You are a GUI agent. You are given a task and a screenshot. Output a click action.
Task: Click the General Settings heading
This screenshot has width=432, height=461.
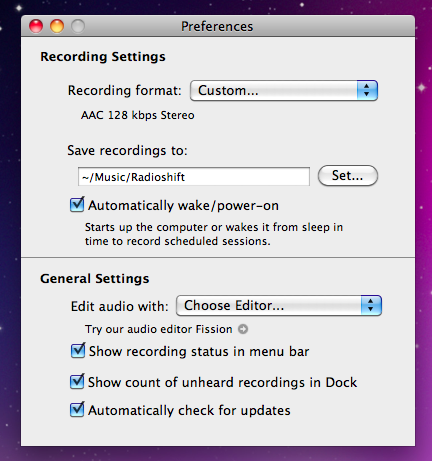tap(95, 279)
